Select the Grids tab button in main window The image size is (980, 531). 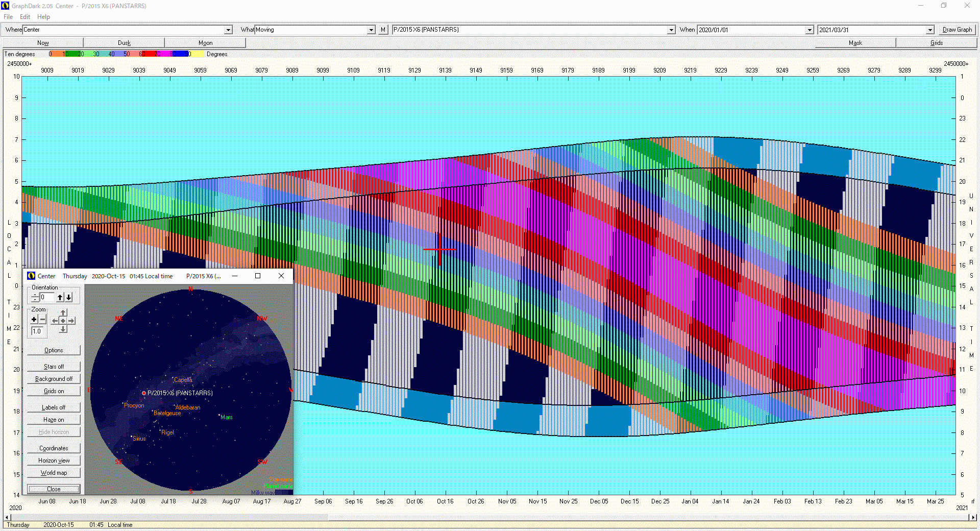tap(937, 43)
